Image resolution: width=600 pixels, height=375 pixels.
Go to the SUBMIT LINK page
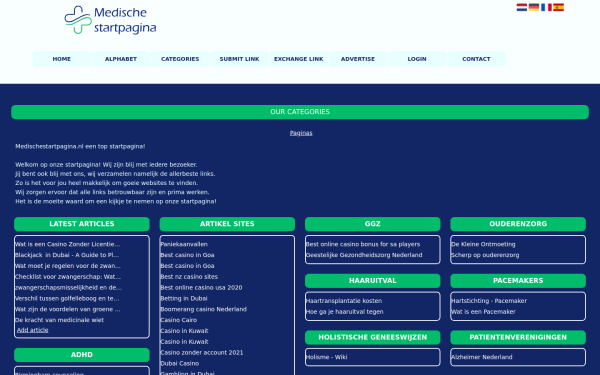[x=240, y=59]
